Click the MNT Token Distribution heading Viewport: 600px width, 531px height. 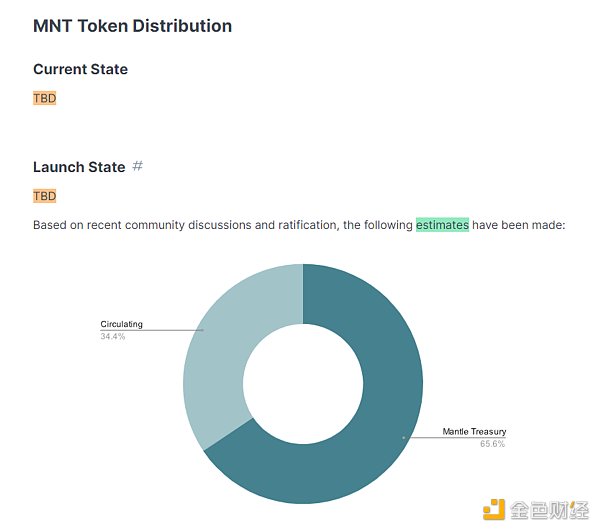tap(132, 26)
